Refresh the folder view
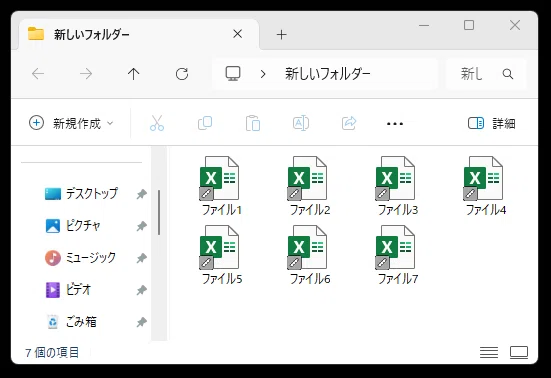 pos(182,74)
